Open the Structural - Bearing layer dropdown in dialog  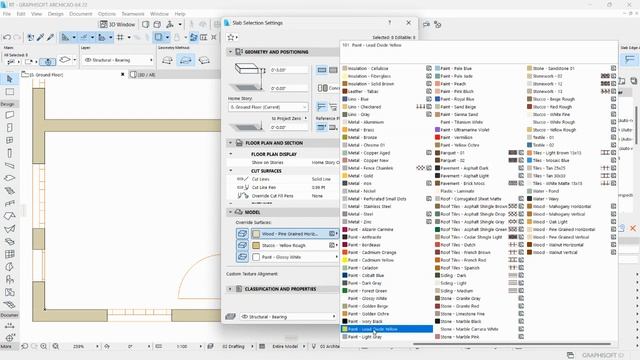pyautogui.click(x=288, y=317)
